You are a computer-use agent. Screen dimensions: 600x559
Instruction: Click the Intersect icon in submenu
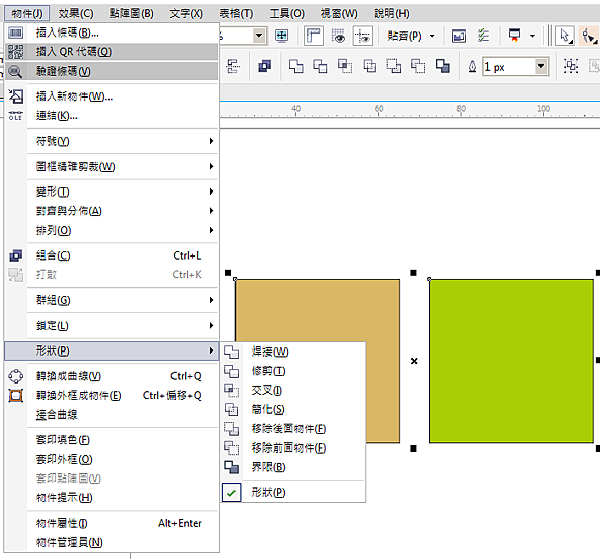point(232,390)
